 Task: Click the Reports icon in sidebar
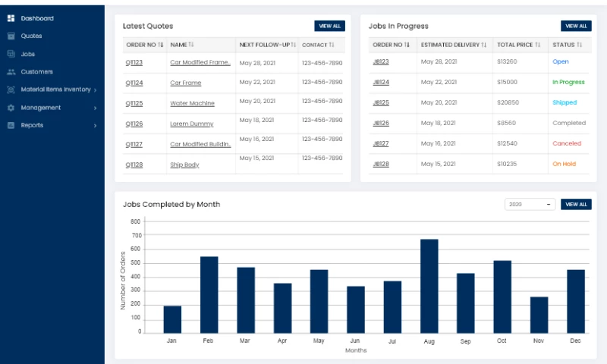point(11,125)
